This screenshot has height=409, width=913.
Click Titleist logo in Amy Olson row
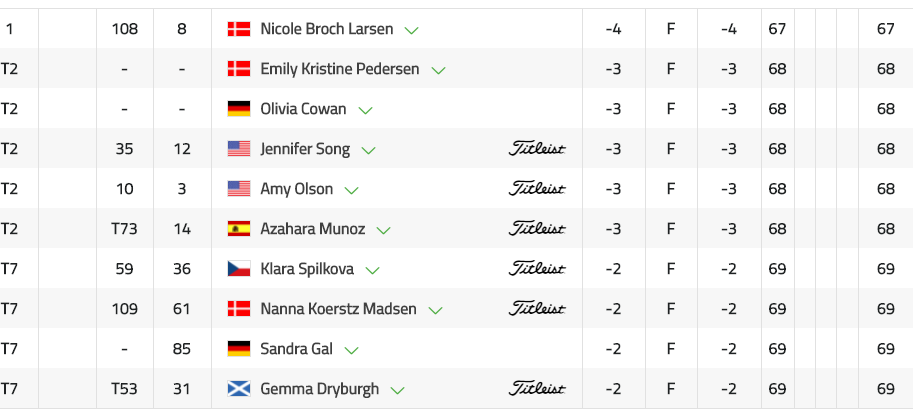[x=537, y=189]
